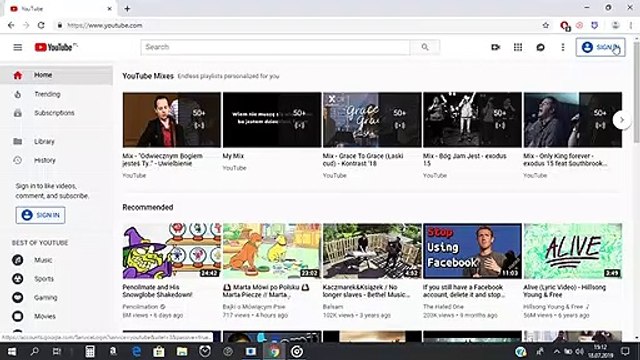Click the Music channel icon
Image resolution: width=640 pixels, height=360 pixels.
18,260
